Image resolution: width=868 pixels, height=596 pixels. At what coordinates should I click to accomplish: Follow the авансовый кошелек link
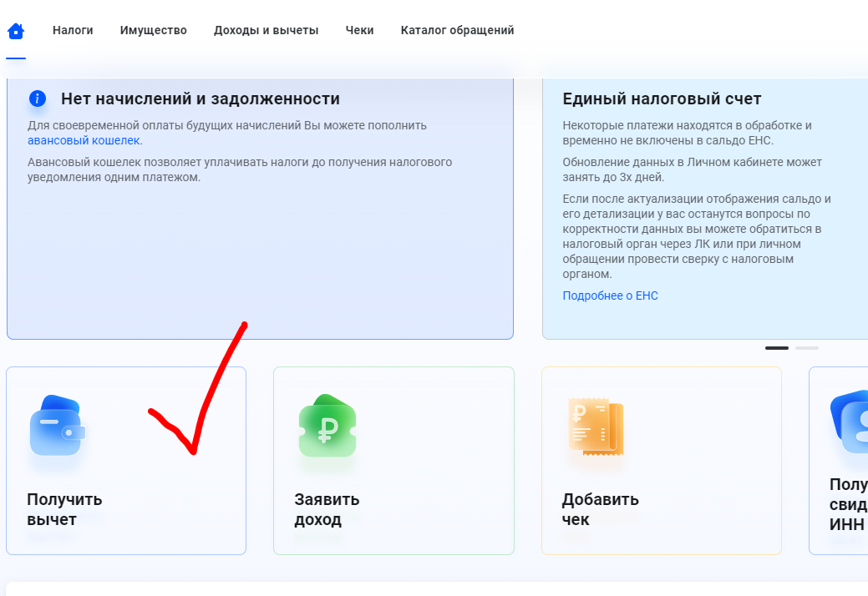(x=84, y=140)
